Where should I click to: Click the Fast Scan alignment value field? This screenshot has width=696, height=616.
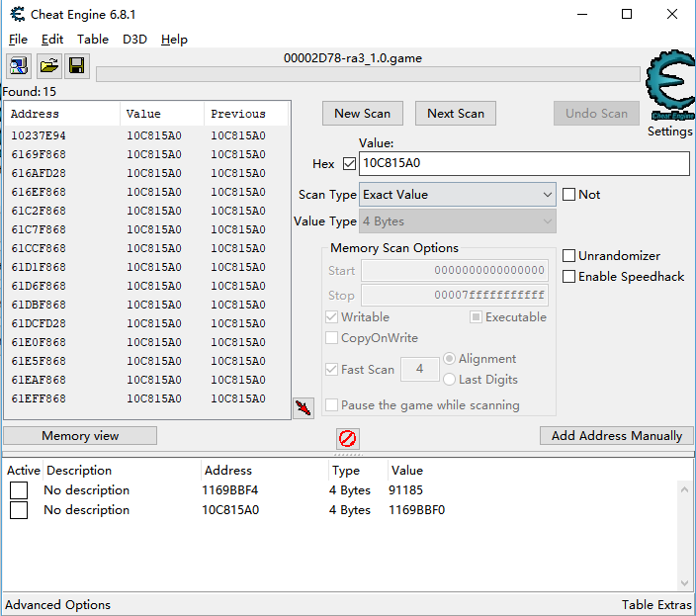tap(419, 369)
